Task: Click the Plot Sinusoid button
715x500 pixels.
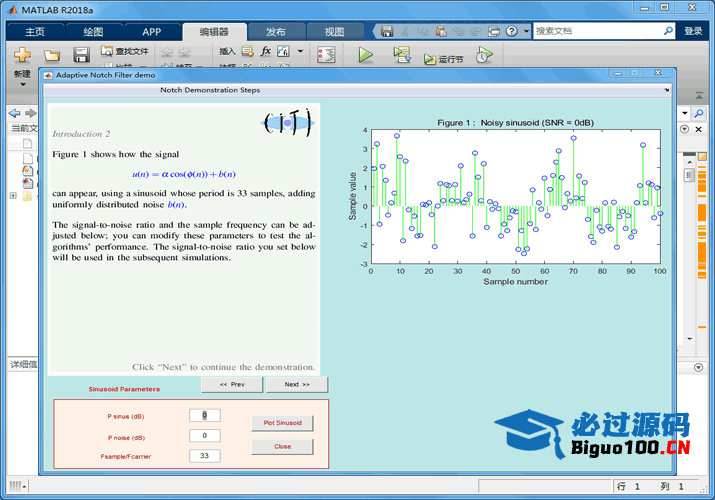Action: pos(282,423)
